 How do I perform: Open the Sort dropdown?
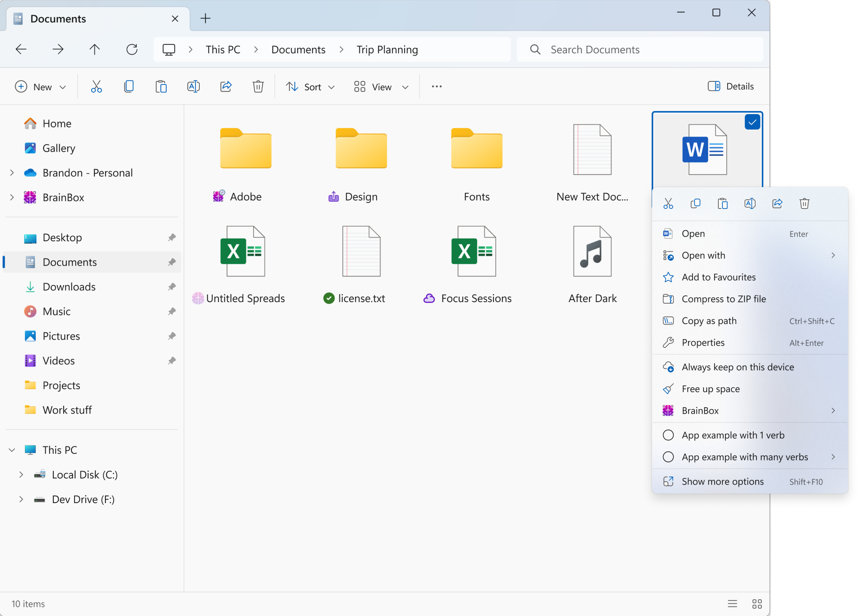[310, 86]
